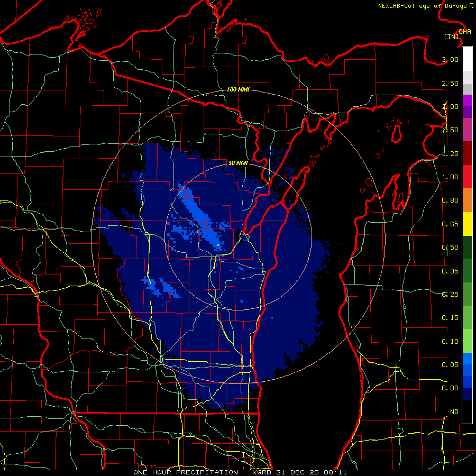The image size is (476, 476).
Task: Click the 0.35 legend value
Action: coord(450,271)
